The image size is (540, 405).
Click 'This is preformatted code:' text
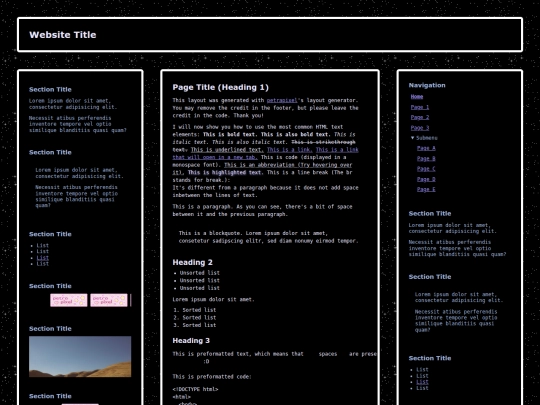click(212, 376)
